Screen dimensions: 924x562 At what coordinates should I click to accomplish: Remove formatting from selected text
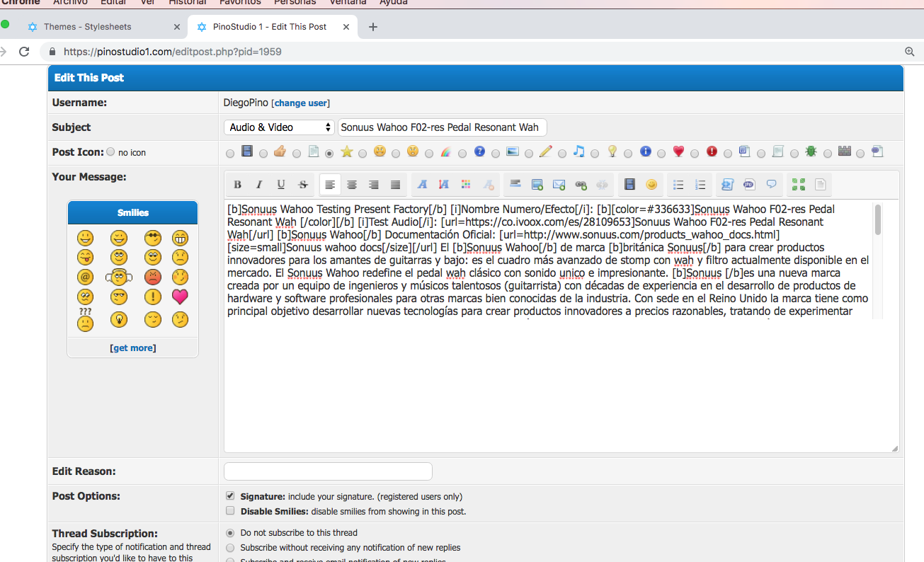point(489,185)
